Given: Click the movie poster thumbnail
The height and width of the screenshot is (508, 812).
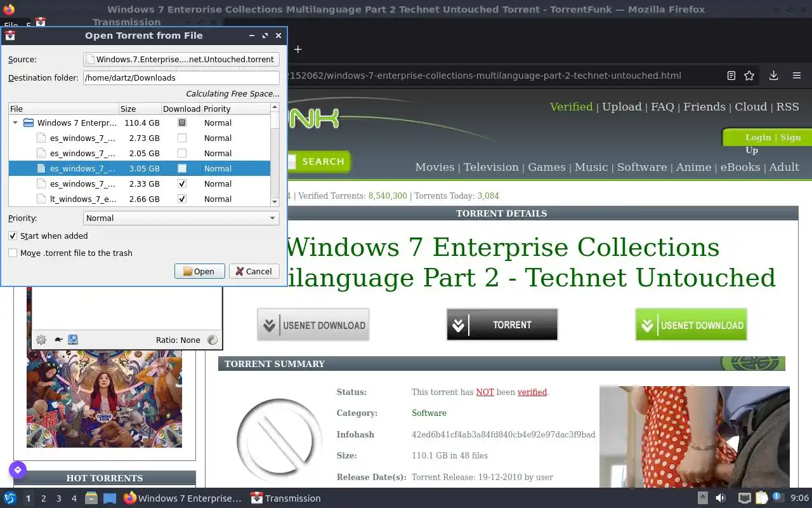Looking at the screenshot, I should click(x=104, y=398).
